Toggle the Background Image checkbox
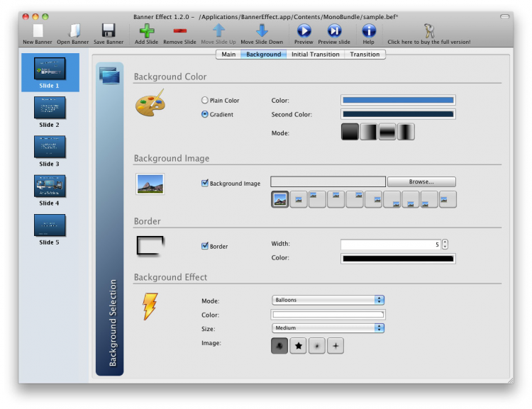 click(204, 183)
